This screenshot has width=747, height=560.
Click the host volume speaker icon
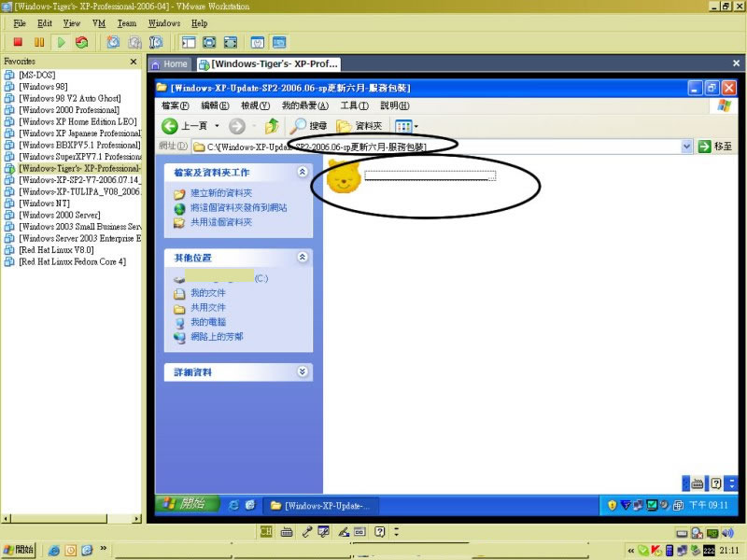click(x=728, y=533)
